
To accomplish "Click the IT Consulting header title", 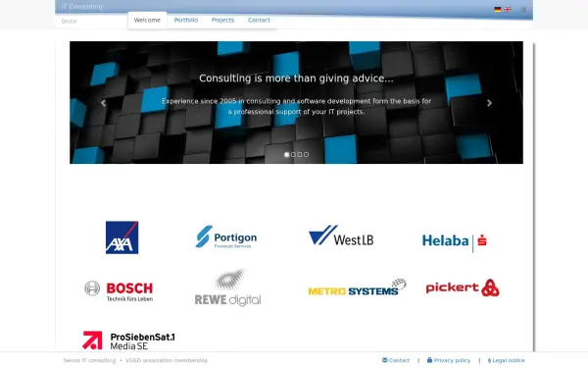I will coord(81,7).
